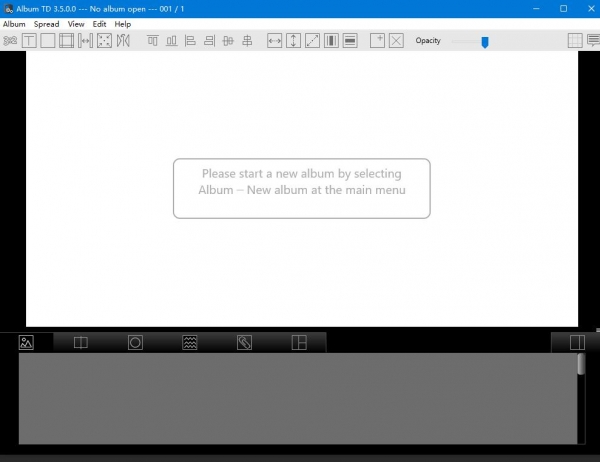This screenshot has width=600, height=462.
Task: Click the comment bubble icon at toolbar right
Action: (x=593, y=41)
